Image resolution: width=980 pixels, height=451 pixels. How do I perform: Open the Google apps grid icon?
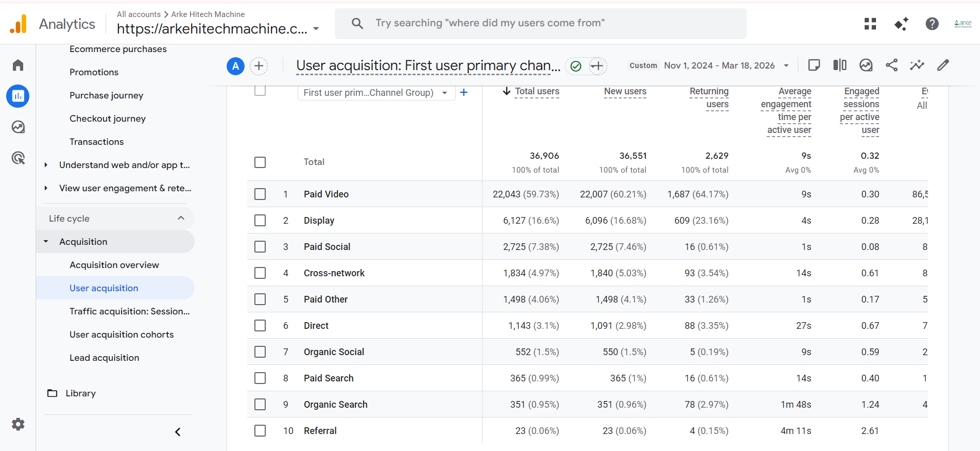click(x=870, y=24)
